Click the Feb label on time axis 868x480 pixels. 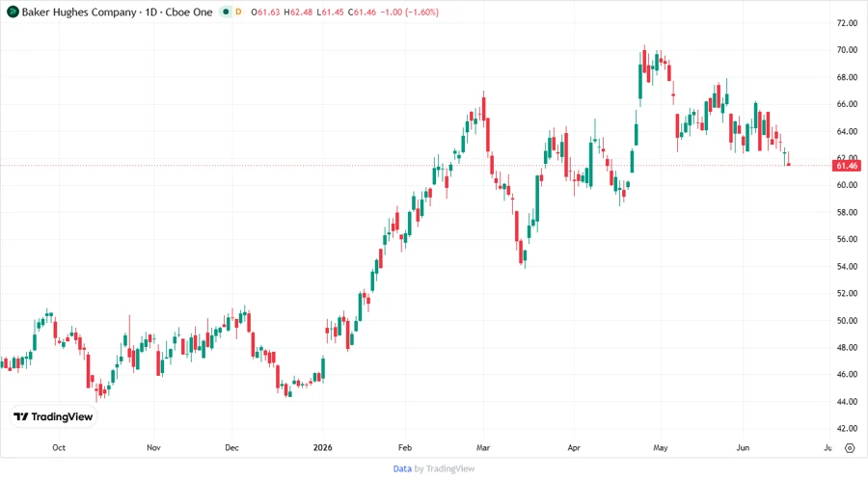point(405,447)
